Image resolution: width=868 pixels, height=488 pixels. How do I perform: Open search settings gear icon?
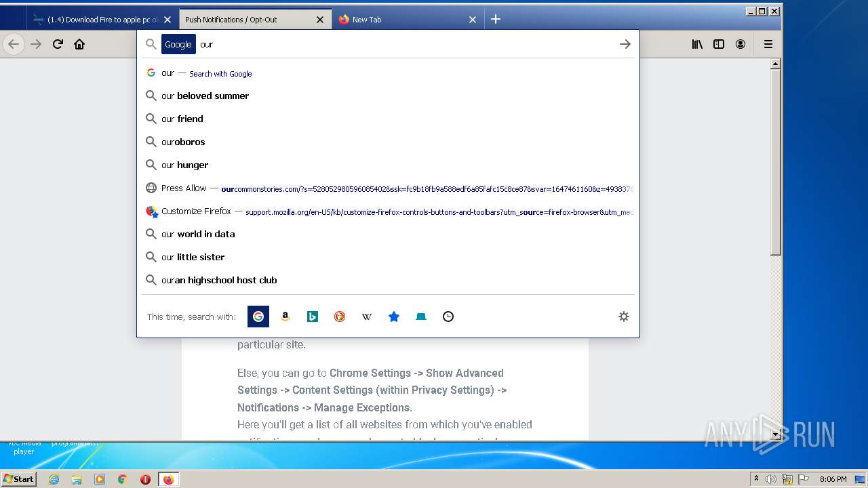624,317
